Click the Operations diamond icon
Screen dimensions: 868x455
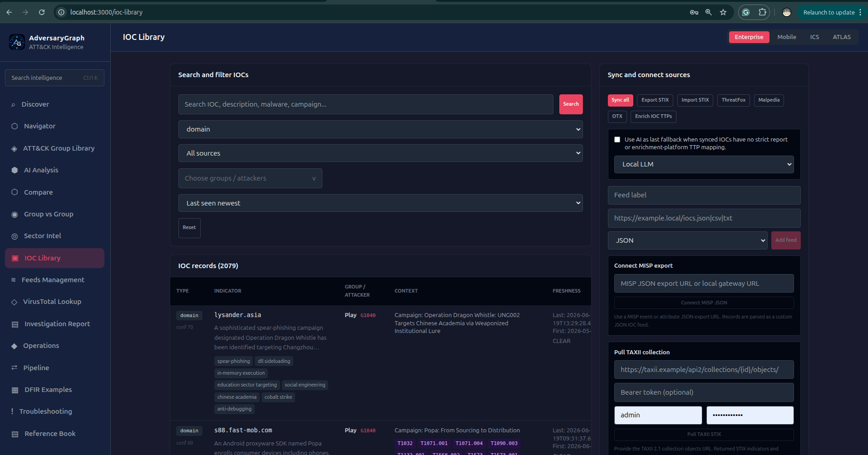pos(14,346)
